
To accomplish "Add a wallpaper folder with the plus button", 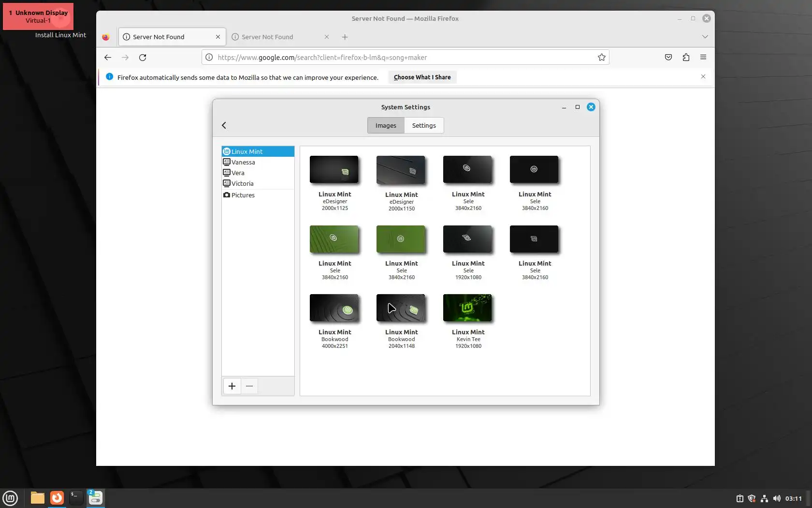I will (232, 386).
